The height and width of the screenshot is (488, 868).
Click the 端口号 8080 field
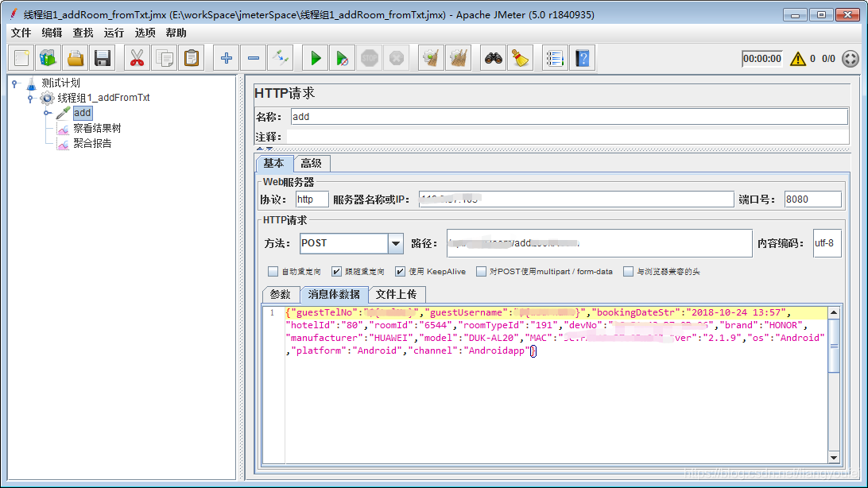(x=812, y=199)
